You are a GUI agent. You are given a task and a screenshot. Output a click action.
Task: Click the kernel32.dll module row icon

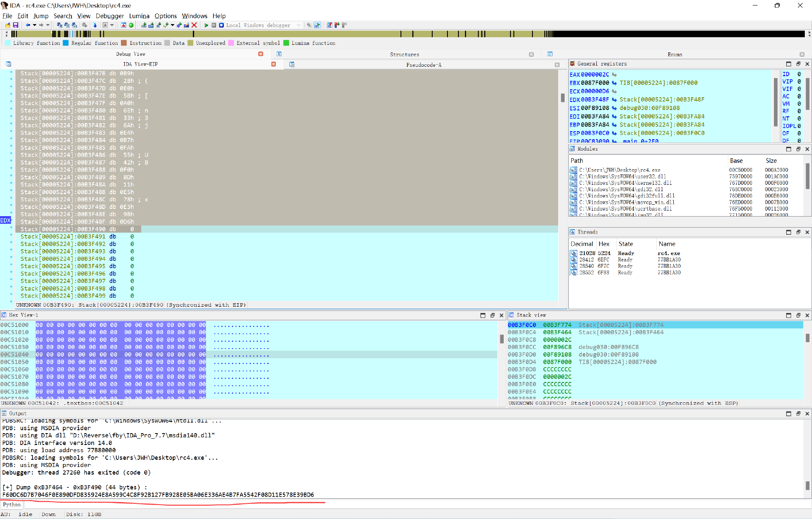573,183
